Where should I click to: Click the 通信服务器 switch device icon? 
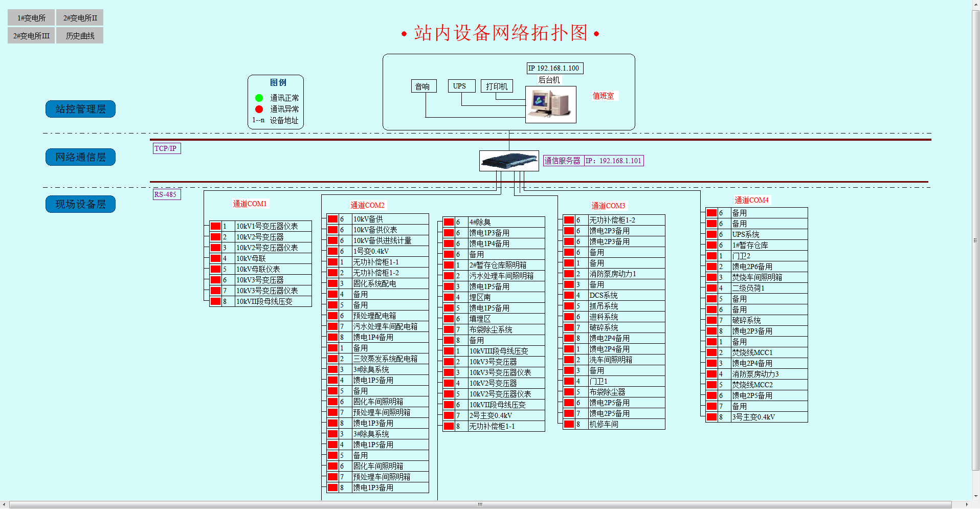[508, 160]
